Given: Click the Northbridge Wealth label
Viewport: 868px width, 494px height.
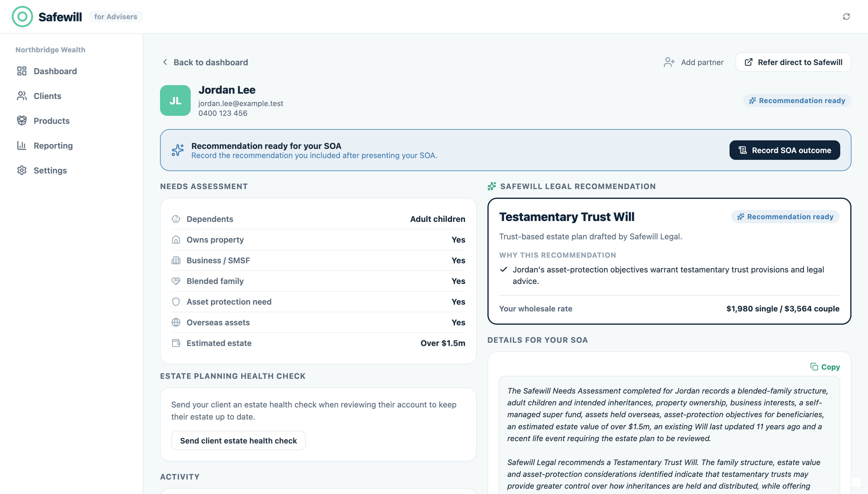Looking at the screenshot, I should pyautogui.click(x=50, y=50).
